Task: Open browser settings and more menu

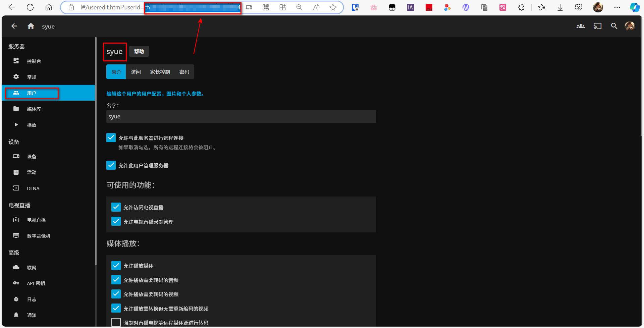Action: point(617,7)
